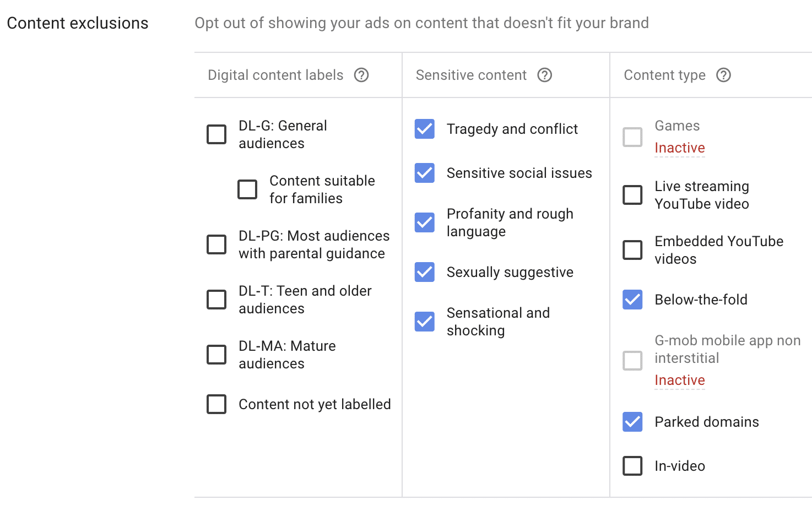Uncheck Below-the-fold checkbox
Screen dimensions: 812x511
click(x=632, y=300)
